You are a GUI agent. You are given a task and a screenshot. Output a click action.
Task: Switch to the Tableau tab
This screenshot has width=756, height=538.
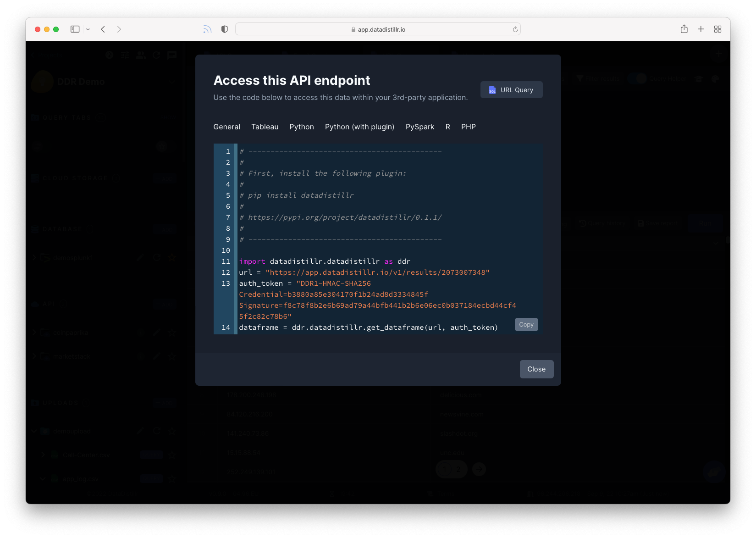[x=265, y=127]
